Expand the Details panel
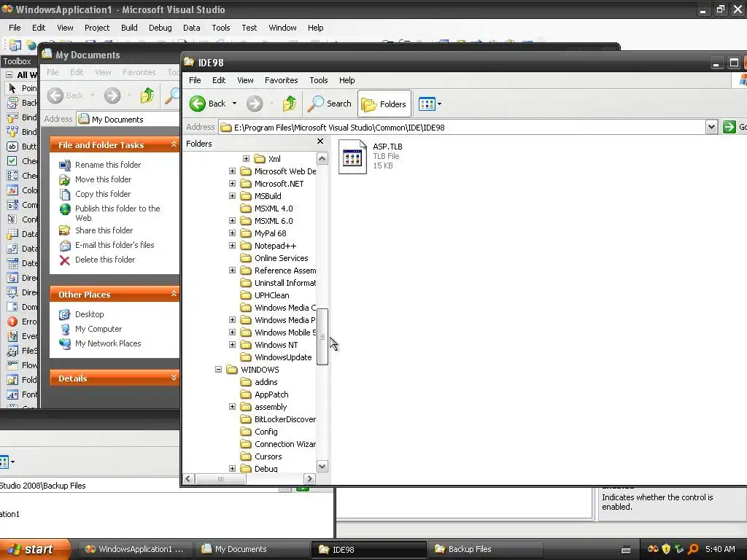The image size is (747, 560). (x=174, y=378)
